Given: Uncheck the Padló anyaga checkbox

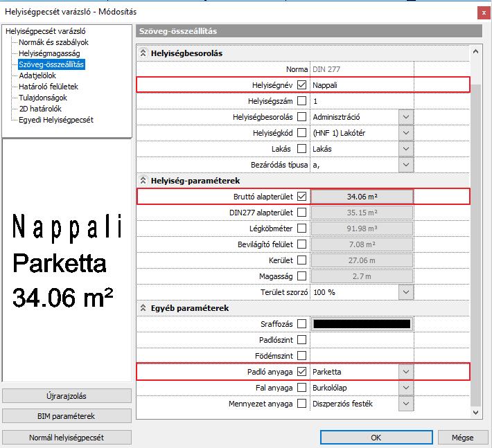Looking at the screenshot, I should click(301, 372).
